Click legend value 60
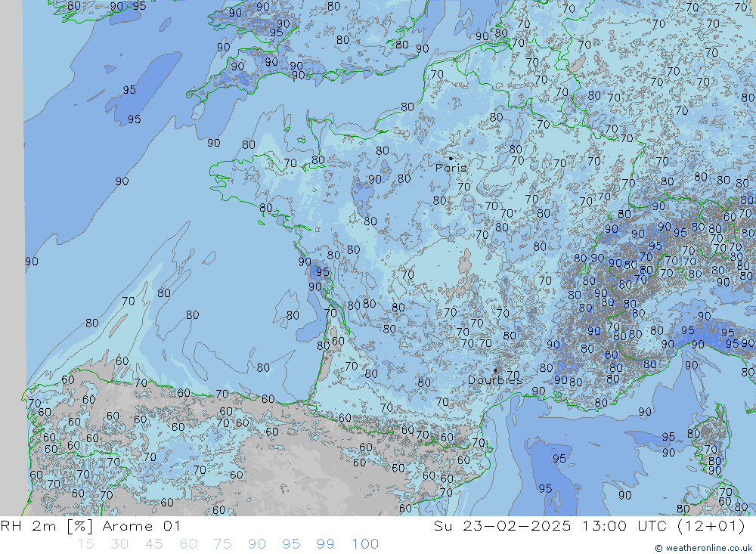Image resolution: width=756 pixels, height=554 pixels. click(x=188, y=544)
